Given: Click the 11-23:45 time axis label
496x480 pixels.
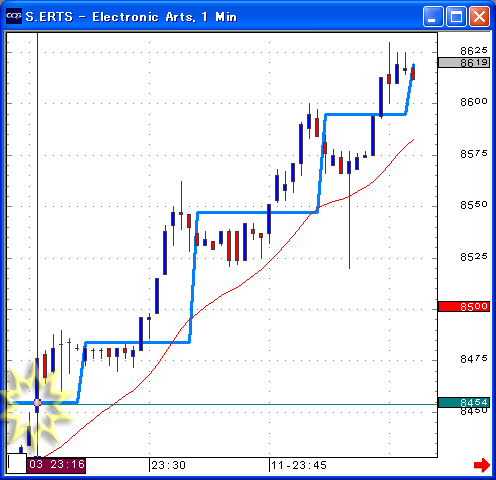Looking at the screenshot, I should (299, 465).
